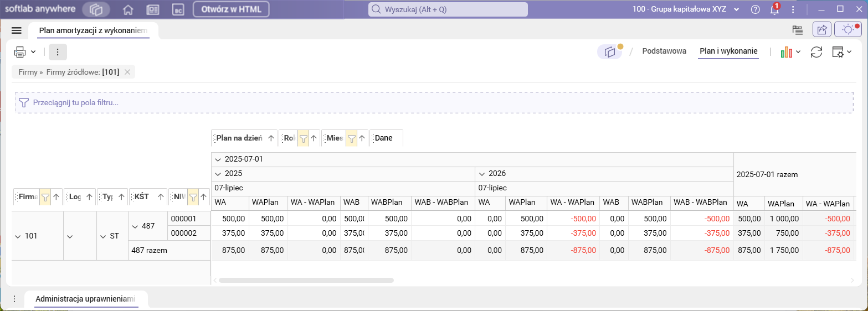The width and height of the screenshot is (868, 311).
Task: Sort the Typ field arrow
Action: 121,196
